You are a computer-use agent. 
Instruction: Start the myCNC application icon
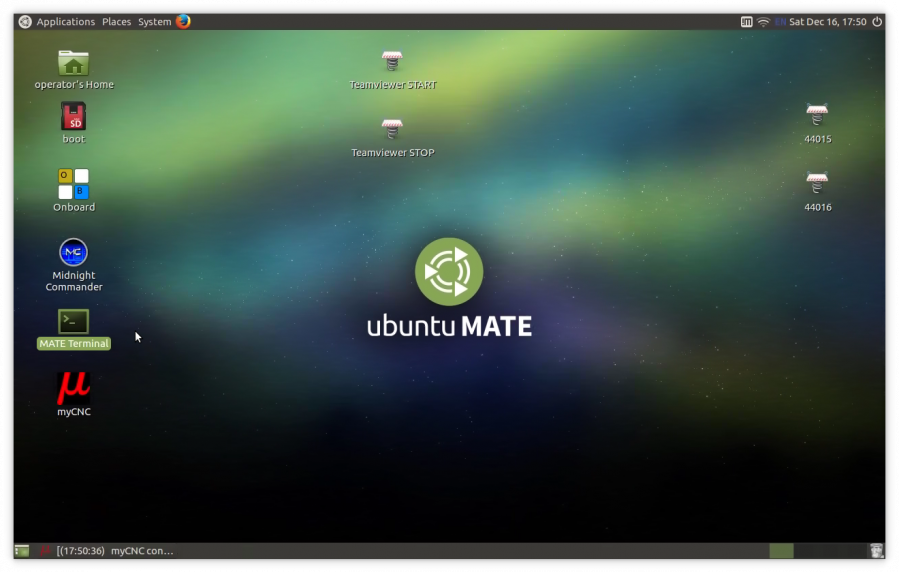coord(73,387)
